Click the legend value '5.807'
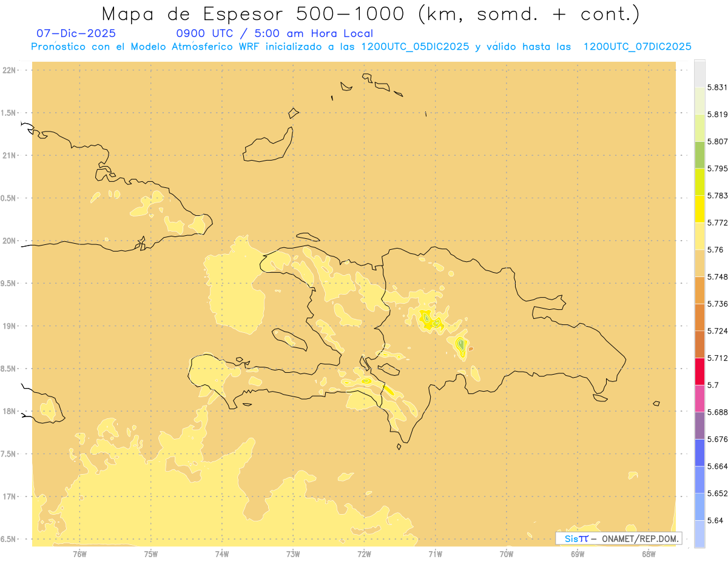 (718, 141)
